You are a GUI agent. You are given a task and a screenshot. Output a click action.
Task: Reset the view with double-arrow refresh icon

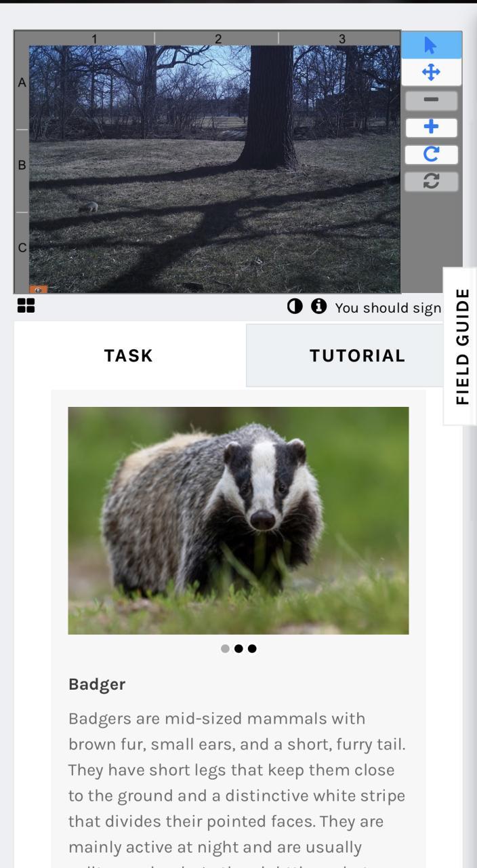(x=431, y=182)
